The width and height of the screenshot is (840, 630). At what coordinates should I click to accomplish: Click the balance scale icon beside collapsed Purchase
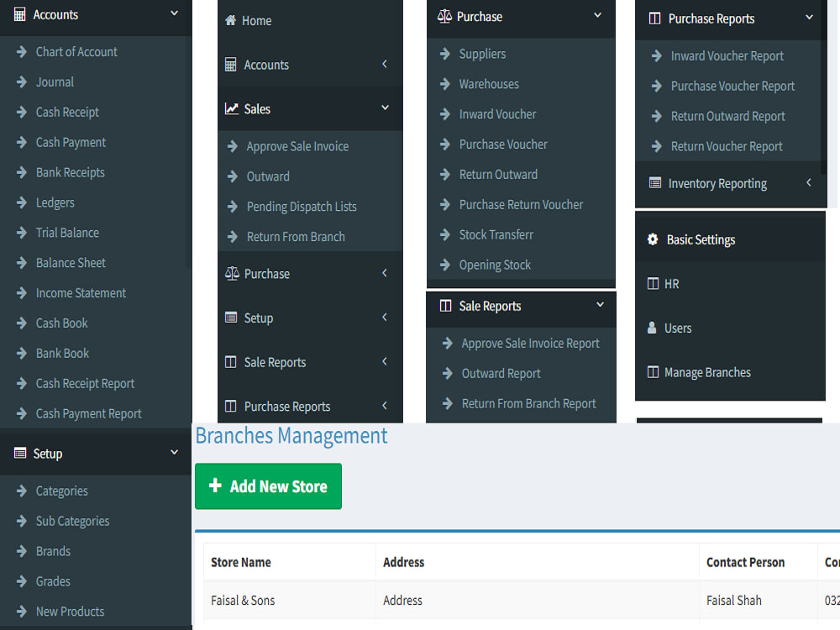coord(232,274)
